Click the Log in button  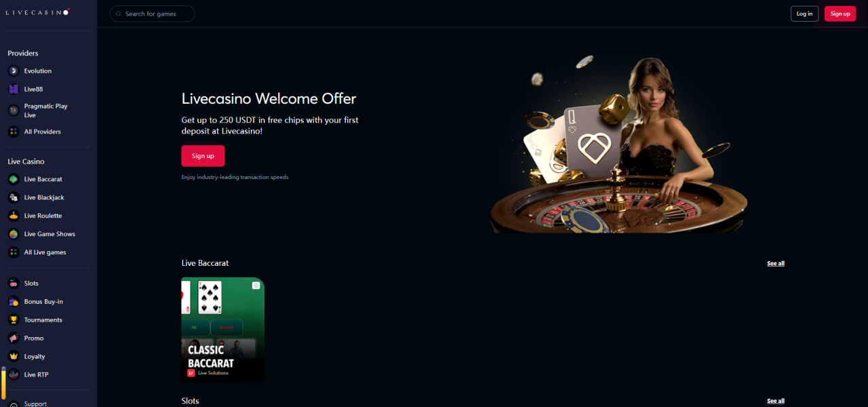[x=804, y=14]
